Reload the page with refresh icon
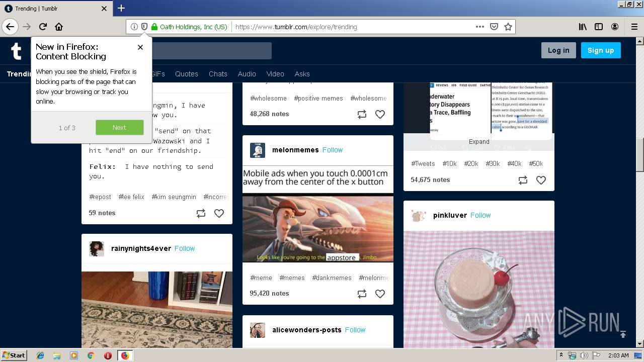 point(43,27)
